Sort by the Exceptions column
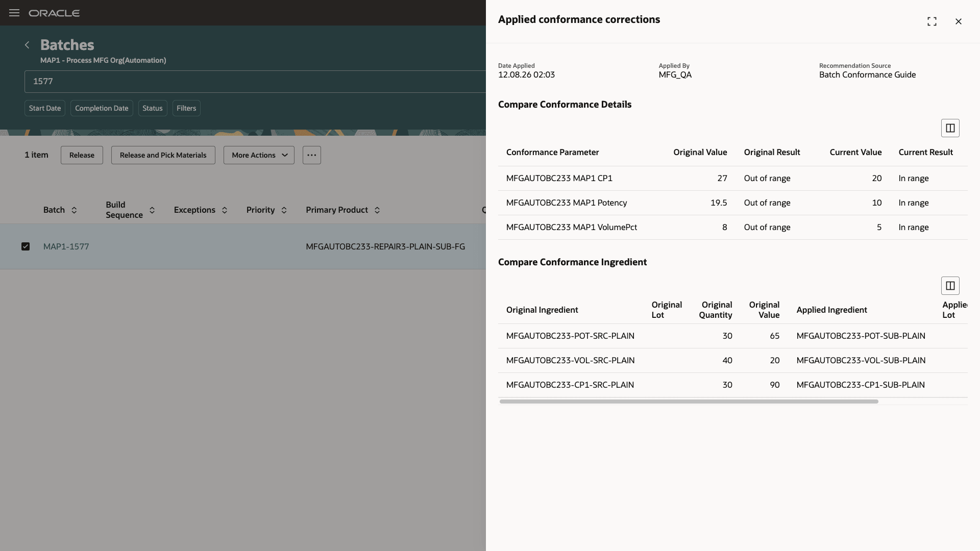Screen dimensions: 980x551 [225, 210]
